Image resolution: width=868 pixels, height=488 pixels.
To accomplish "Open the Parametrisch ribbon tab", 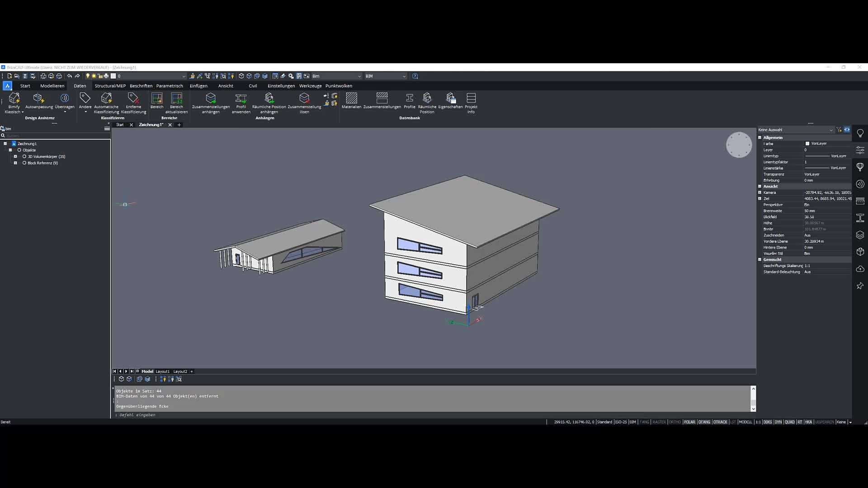I will 170,86.
